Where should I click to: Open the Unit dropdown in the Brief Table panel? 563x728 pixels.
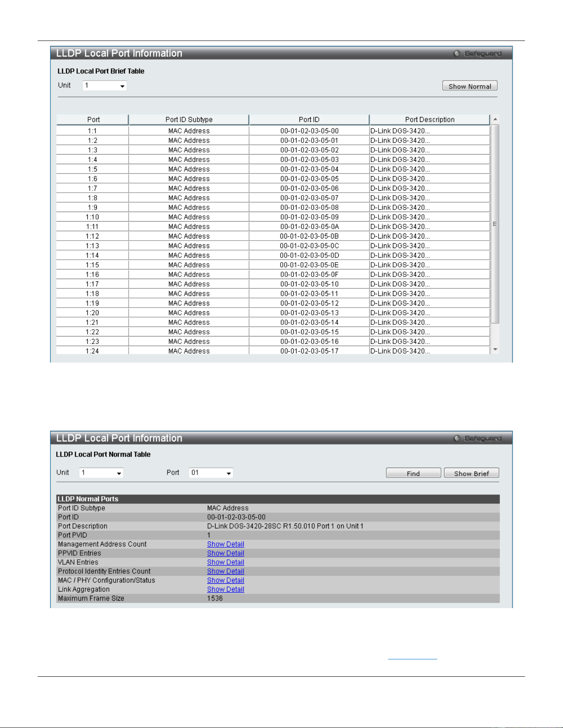(x=105, y=86)
